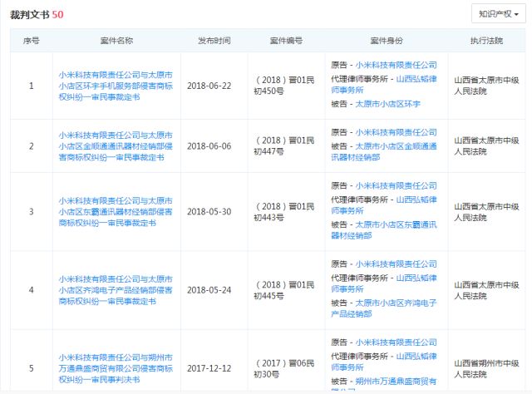Open case link mentioning 东霸通讯器材经销部
This screenshot has width=532, height=394.
[x=116, y=212]
